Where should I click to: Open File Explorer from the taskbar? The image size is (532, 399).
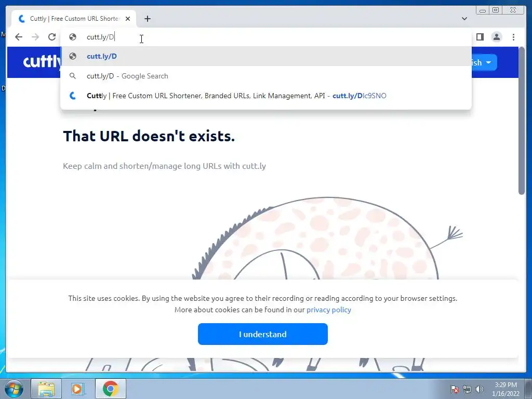[46, 389]
